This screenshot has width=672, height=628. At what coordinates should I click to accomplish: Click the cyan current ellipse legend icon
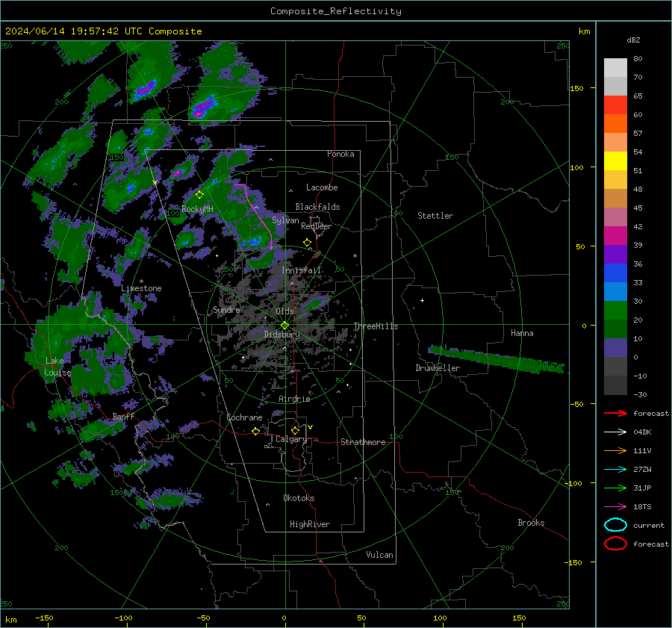pos(615,525)
